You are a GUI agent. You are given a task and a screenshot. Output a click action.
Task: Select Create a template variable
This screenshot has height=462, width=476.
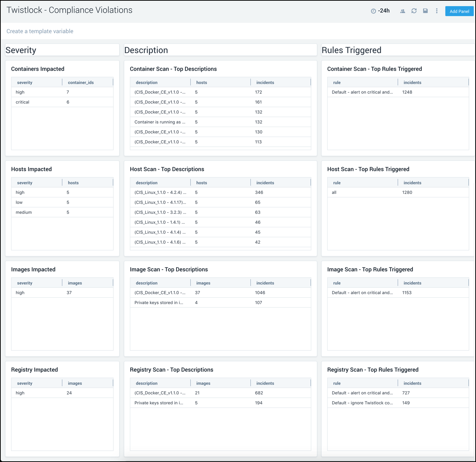(x=39, y=31)
